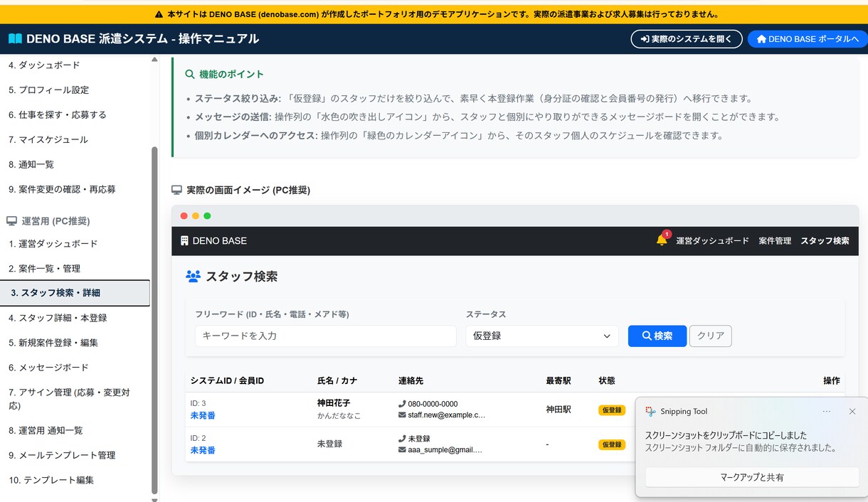Viewport: 868px width, 502px height.
Task: Click the monitor icon beside 実際の画面イメージ
Action: pos(177,190)
